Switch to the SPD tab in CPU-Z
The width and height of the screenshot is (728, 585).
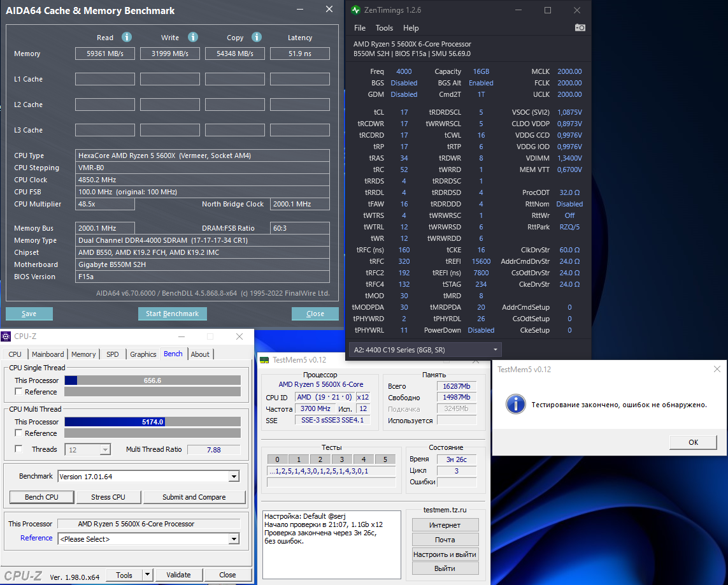[112, 354]
